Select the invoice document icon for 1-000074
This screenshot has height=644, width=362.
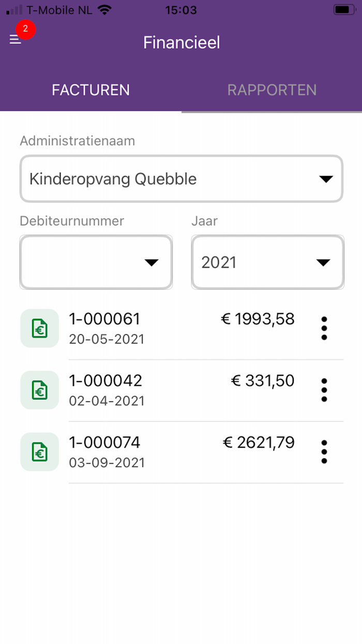(x=39, y=451)
